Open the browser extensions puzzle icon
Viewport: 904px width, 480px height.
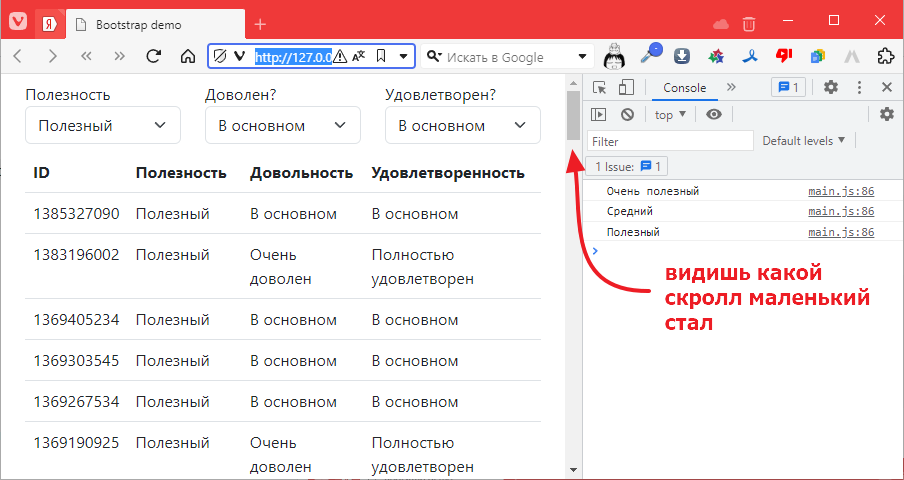tap(885, 57)
